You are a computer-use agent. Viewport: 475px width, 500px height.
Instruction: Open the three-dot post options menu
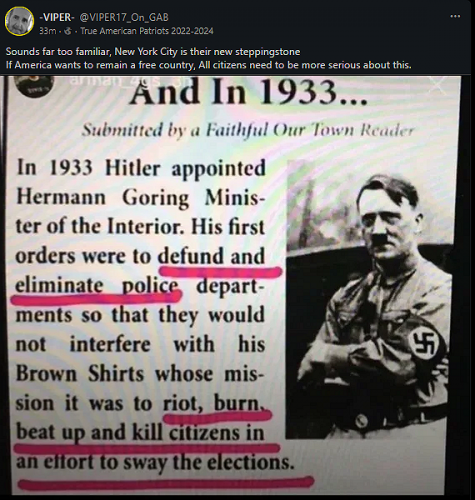point(455,16)
